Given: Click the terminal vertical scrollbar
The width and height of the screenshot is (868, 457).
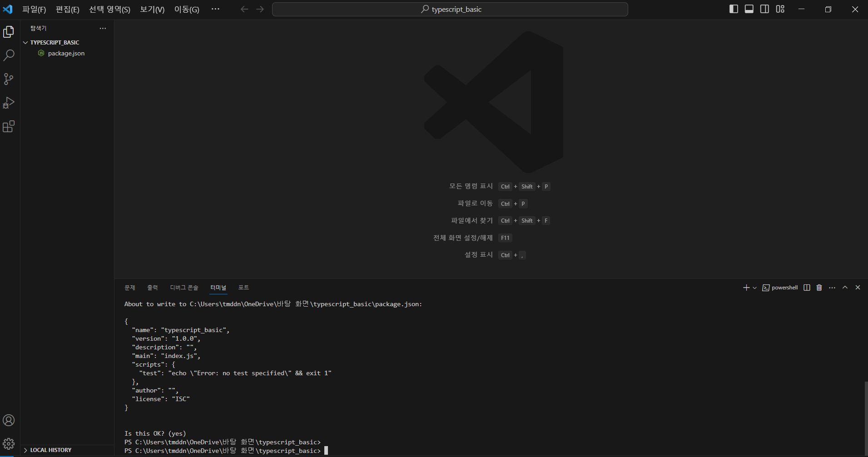Looking at the screenshot, I should [x=866, y=418].
